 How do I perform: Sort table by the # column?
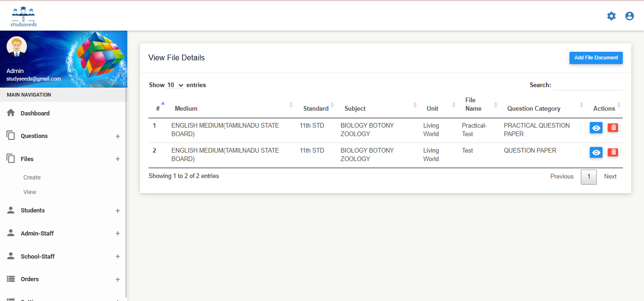pos(158,108)
